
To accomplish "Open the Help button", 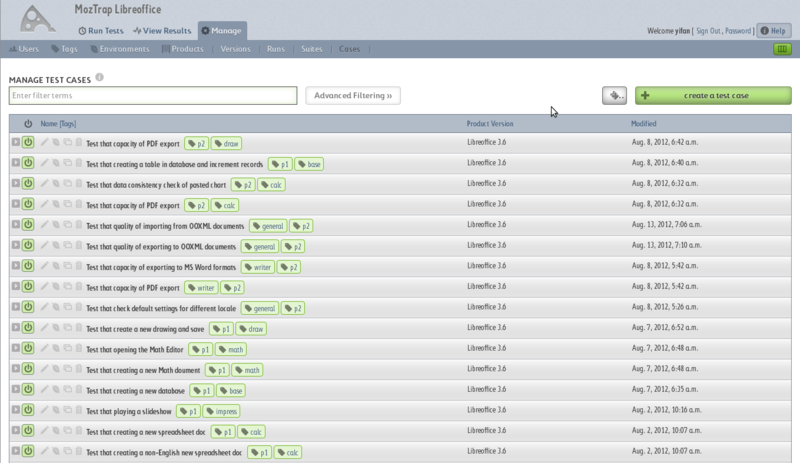I will tap(773, 31).
